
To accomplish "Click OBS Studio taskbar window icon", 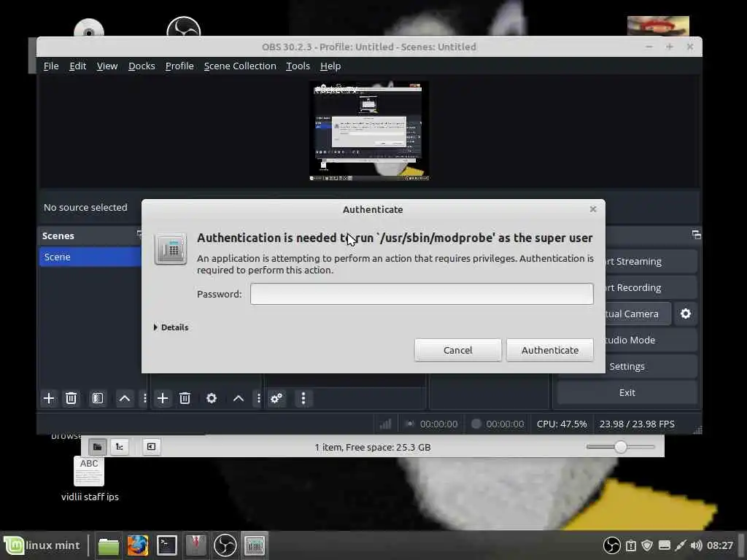I will click(x=225, y=545).
